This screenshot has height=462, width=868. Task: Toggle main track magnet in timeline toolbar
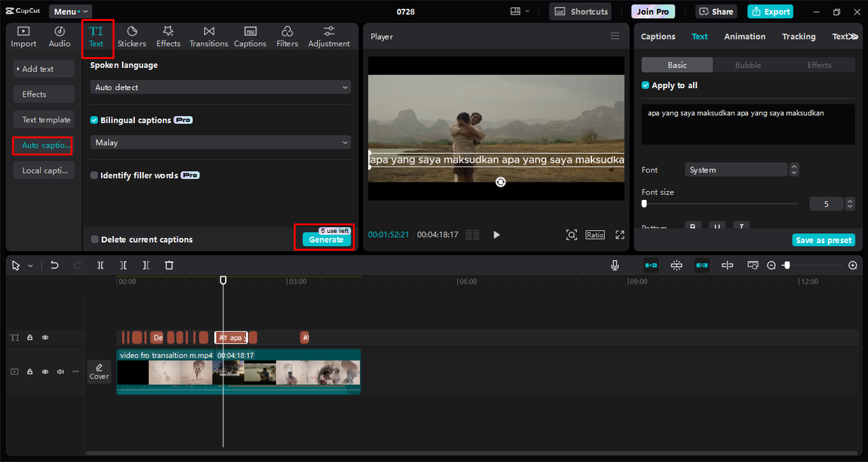[x=651, y=266]
